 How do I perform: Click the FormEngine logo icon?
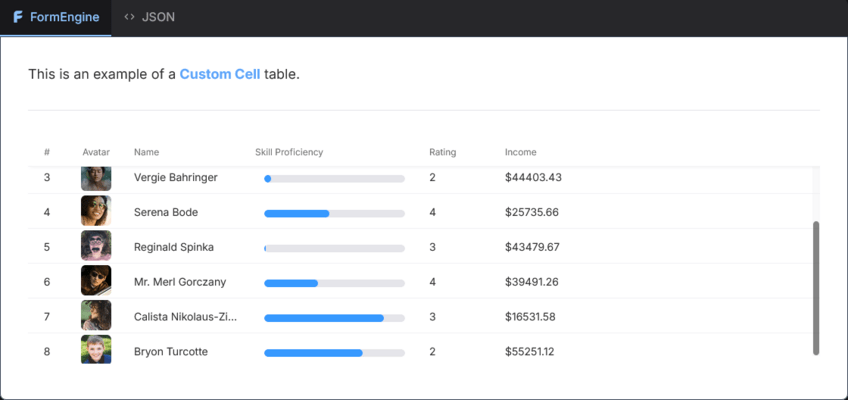pos(18,17)
